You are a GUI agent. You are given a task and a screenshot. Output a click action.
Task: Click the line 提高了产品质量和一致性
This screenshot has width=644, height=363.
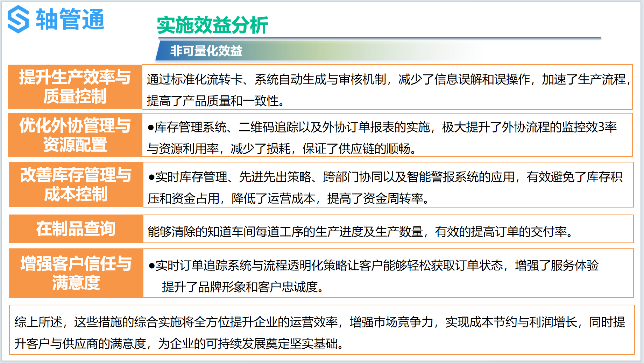coord(216,101)
